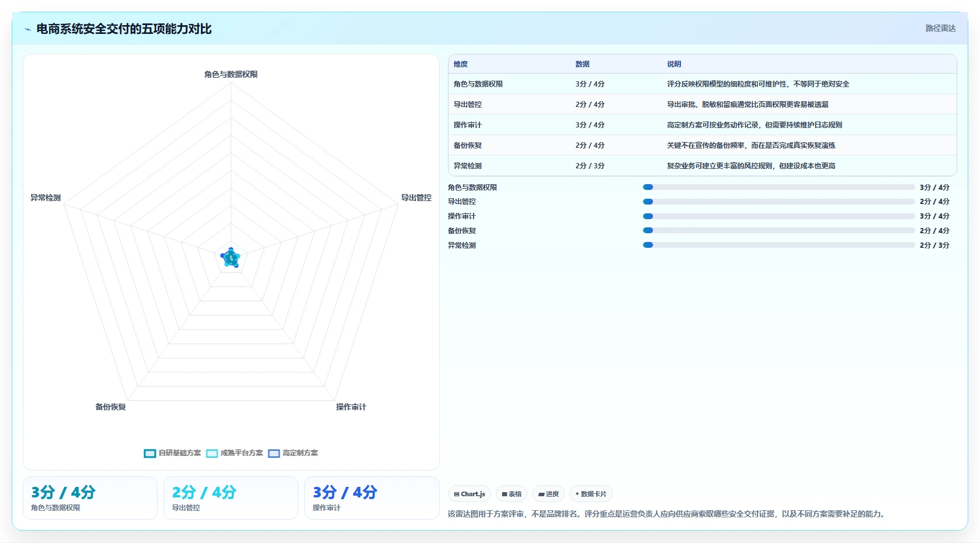980x543 pixels.
Task: Click the 数据卡片 chip
Action: (591, 494)
